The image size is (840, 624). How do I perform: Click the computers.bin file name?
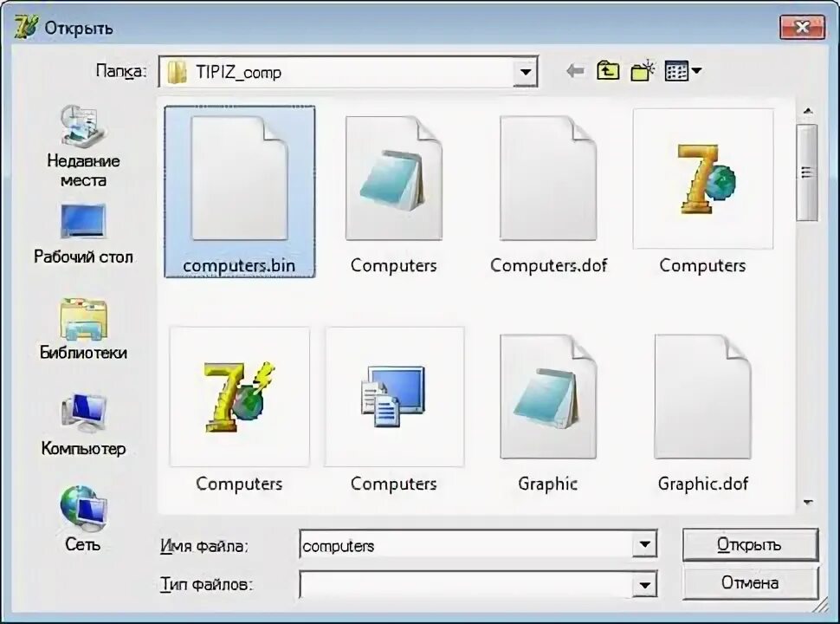click(x=239, y=265)
